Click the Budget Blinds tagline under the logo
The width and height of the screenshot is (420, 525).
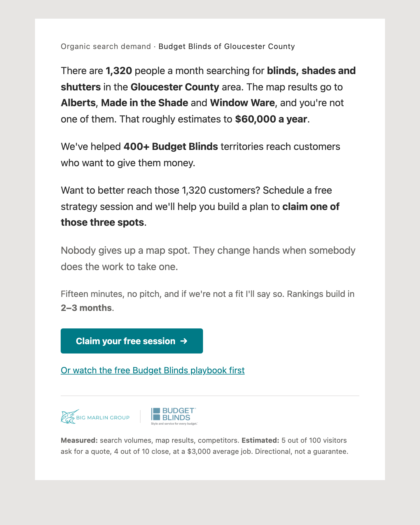(174, 423)
